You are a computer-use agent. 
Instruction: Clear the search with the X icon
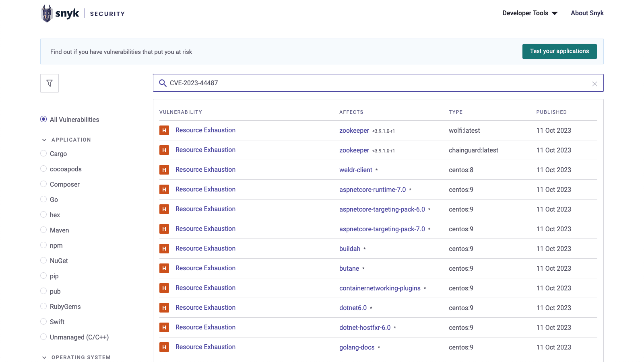click(594, 84)
